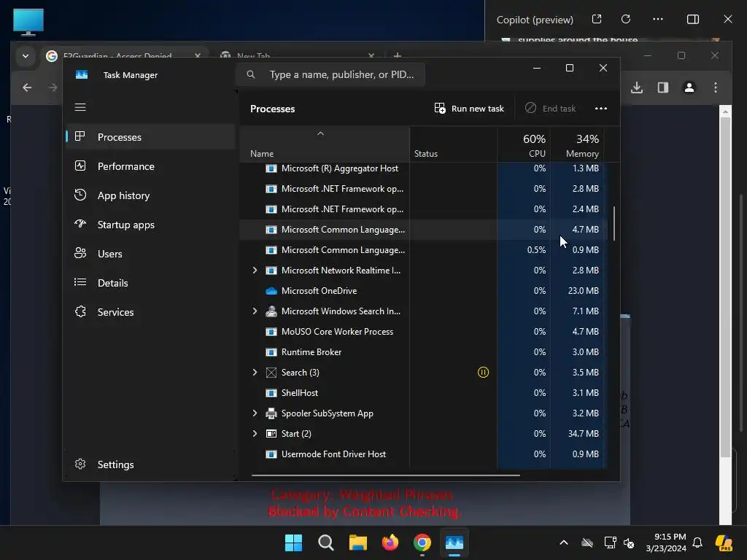Screen dimensions: 747x560
Task: Click the horizontal scrollbar in process list
Action: tap(385, 475)
